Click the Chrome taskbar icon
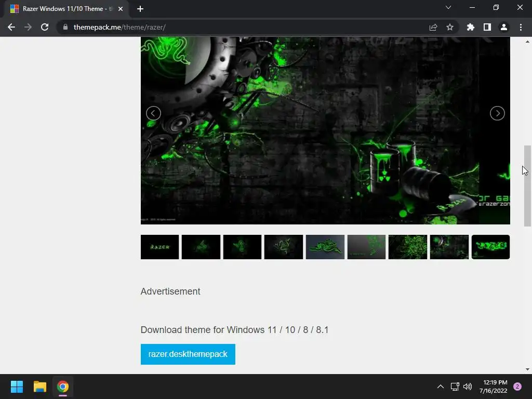532x399 pixels. pyautogui.click(x=63, y=387)
